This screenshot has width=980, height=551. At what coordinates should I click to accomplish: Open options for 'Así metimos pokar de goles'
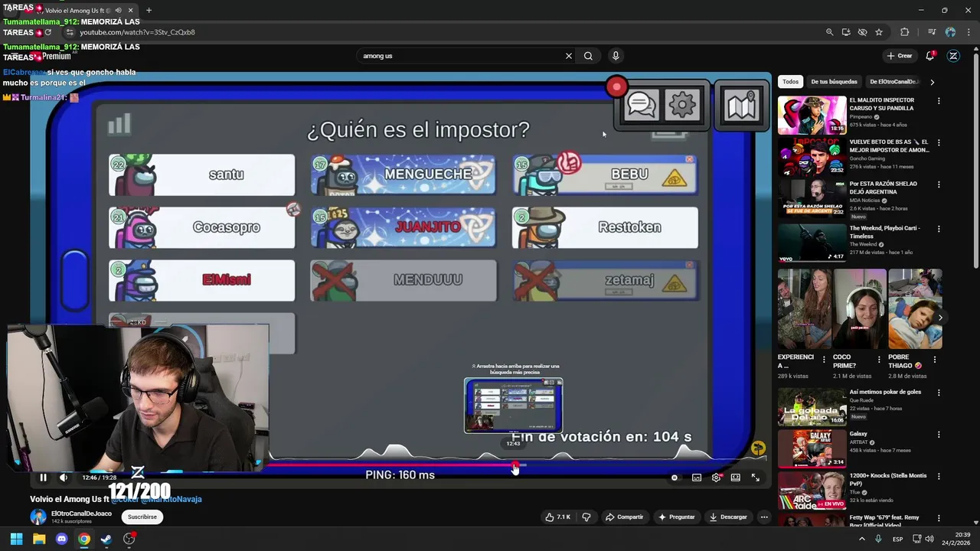pyautogui.click(x=939, y=393)
